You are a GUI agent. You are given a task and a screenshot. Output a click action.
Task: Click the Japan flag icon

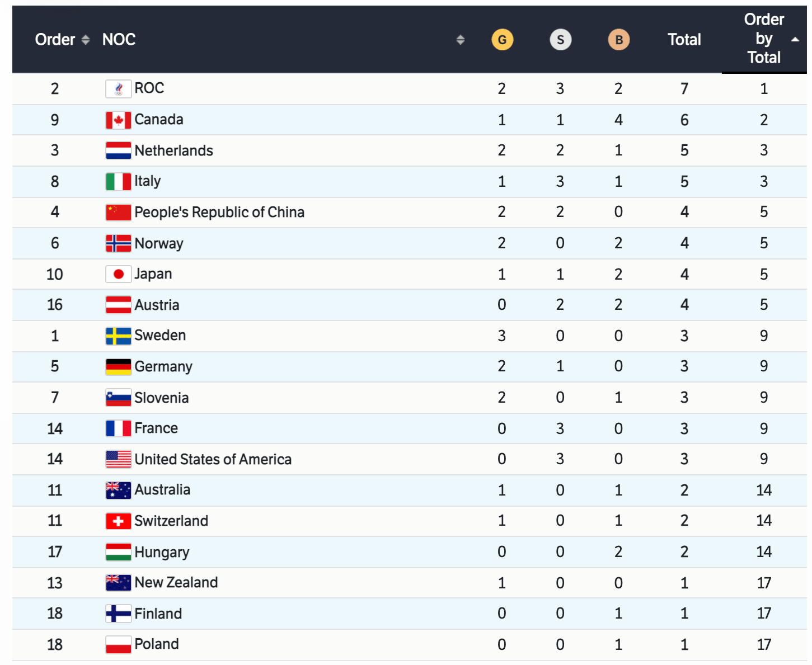[118, 274]
